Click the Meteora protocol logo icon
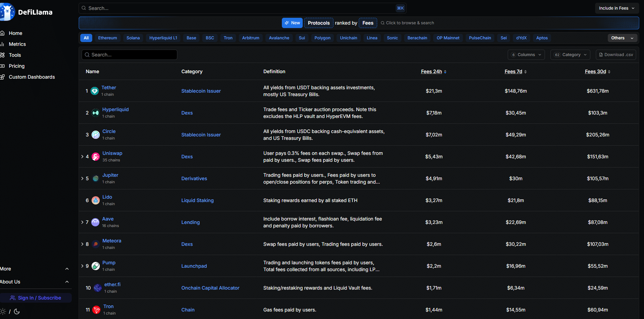 [96, 244]
